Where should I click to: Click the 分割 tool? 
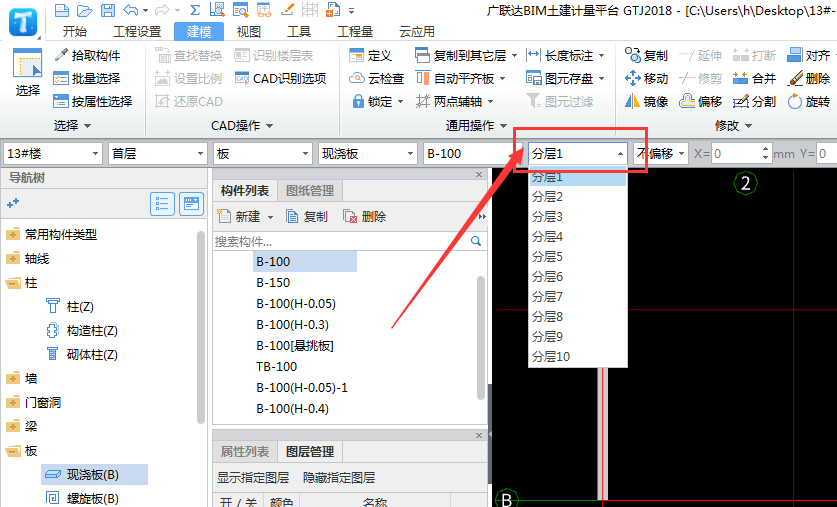[755, 101]
